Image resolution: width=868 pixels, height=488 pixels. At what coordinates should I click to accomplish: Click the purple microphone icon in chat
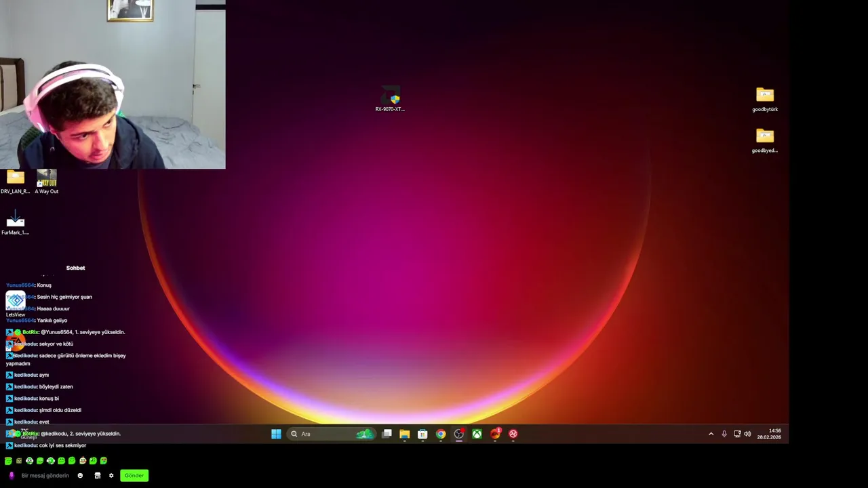coord(11,476)
